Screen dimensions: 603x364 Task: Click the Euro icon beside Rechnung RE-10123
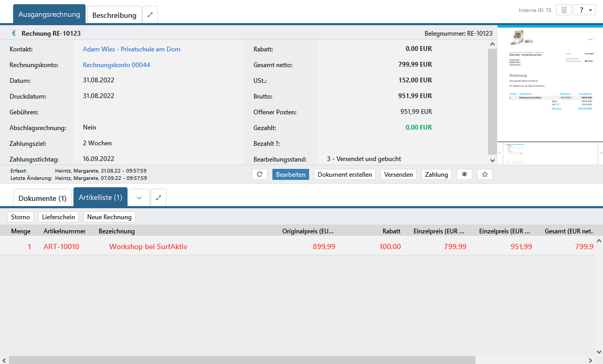(x=14, y=33)
